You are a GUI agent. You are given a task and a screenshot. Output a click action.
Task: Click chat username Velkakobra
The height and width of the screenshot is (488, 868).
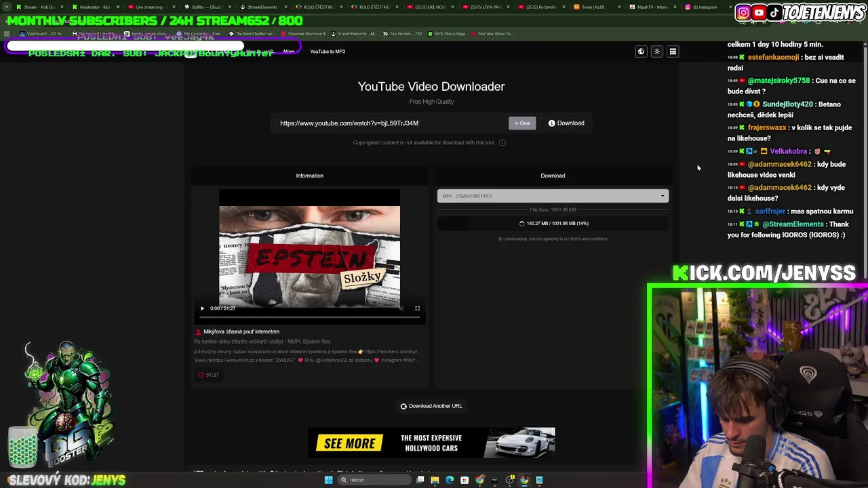[x=788, y=151]
